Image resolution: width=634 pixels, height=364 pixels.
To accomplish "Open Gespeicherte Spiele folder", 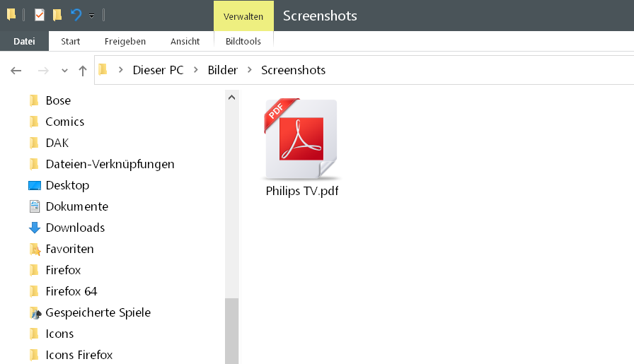I will [x=98, y=312].
